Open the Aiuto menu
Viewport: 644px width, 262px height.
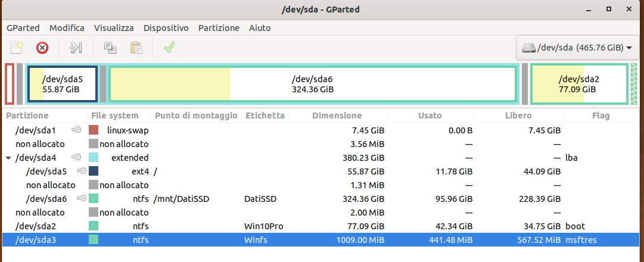tap(260, 28)
